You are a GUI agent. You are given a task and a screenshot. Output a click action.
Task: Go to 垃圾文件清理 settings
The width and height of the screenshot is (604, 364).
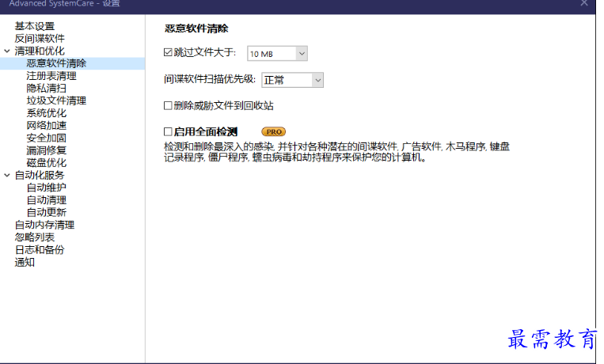coord(56,100)
